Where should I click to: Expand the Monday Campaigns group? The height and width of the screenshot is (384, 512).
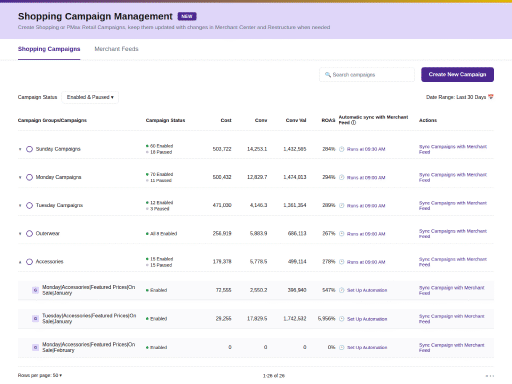click(20, 177)
